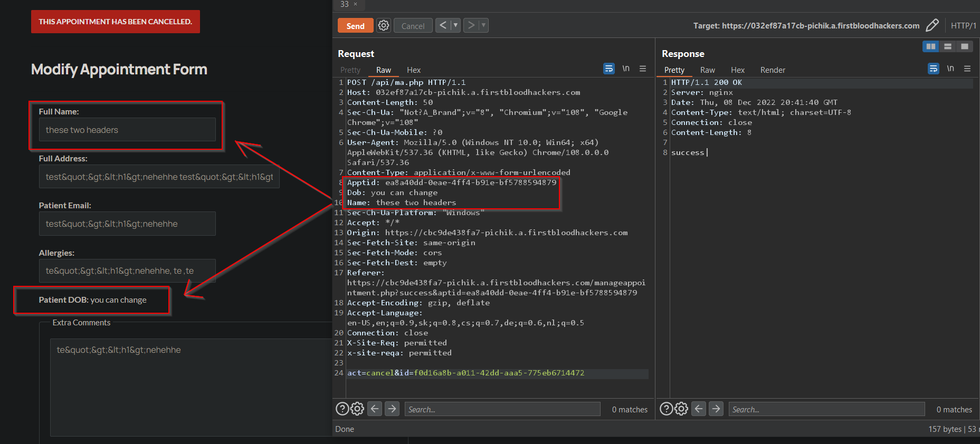Click the 'Patient DOB: you can change' text
Image resolution: width=980 pixels, height=444 pixels.
coord(93,300)
